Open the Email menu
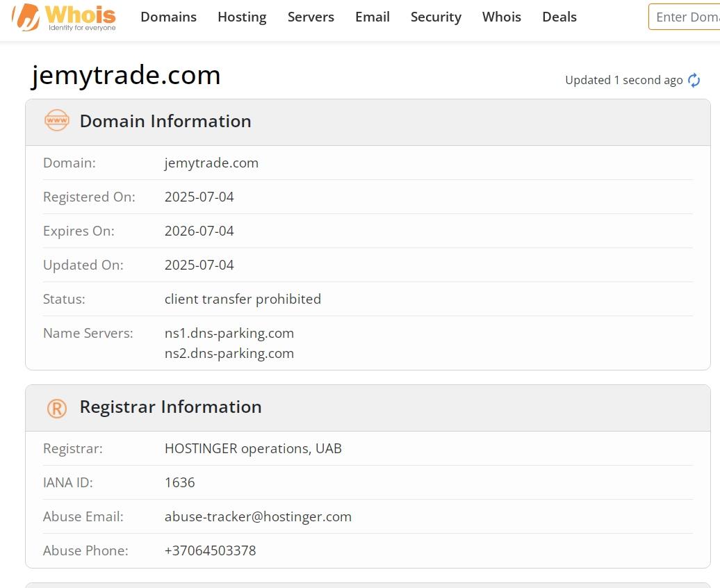The image size is (720, 588). pos(373,17)
